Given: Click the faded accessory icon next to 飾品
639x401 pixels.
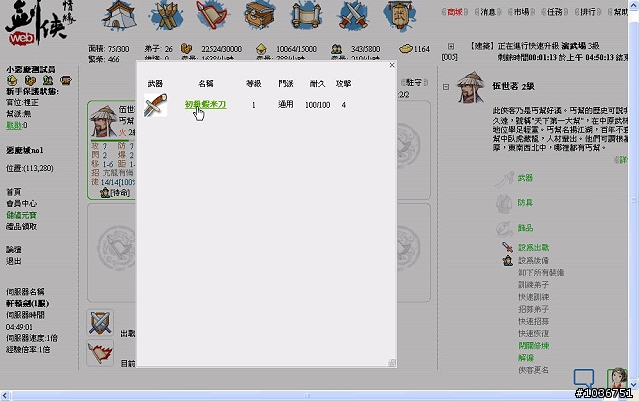Looking at the screenshot, I should [505, 229].
